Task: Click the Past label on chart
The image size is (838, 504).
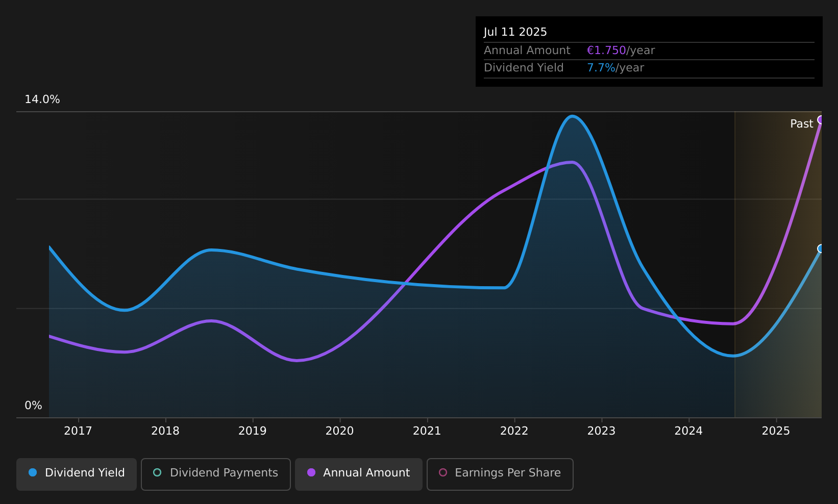Action: coord(801,124)
